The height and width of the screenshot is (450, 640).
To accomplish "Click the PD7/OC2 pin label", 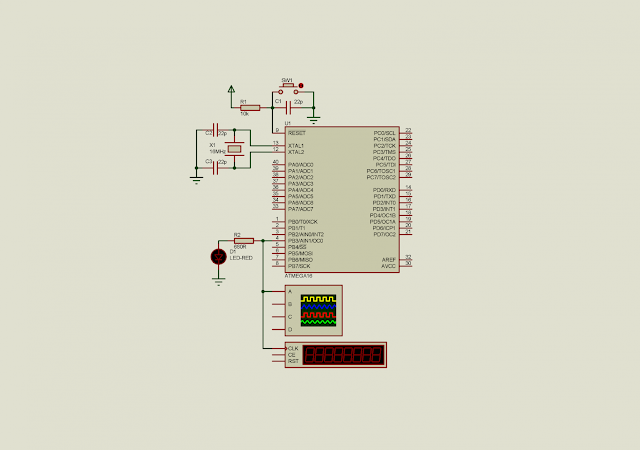I will pos(384,234).
